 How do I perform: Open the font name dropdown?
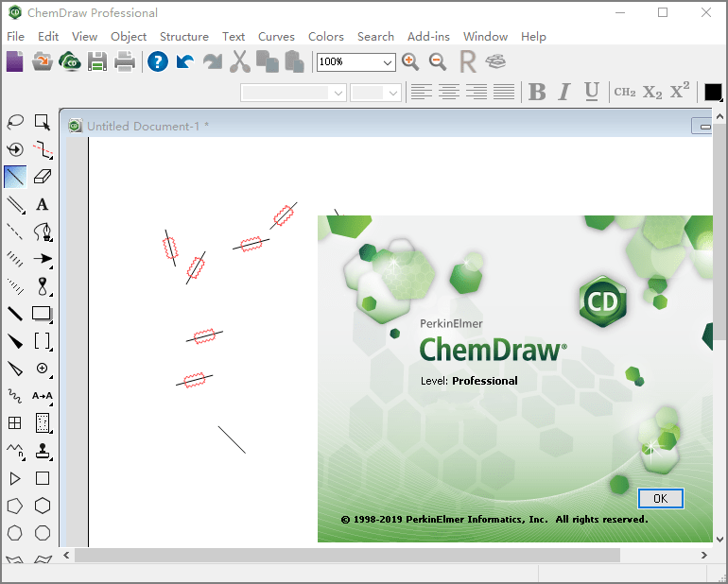pos(338,93)
